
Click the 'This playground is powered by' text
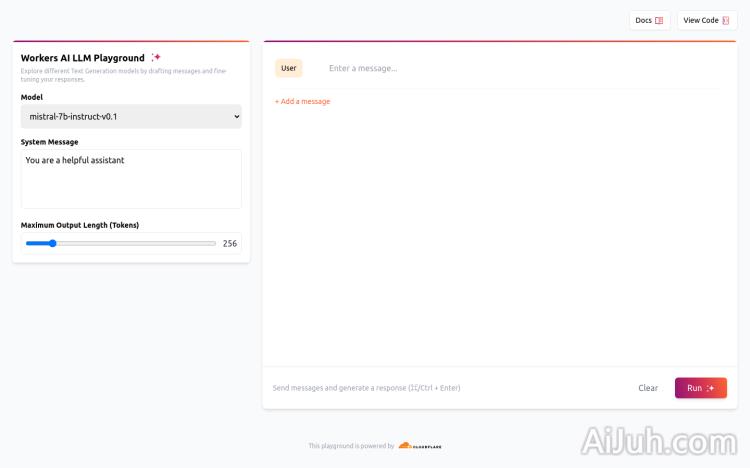pos(351,446)
